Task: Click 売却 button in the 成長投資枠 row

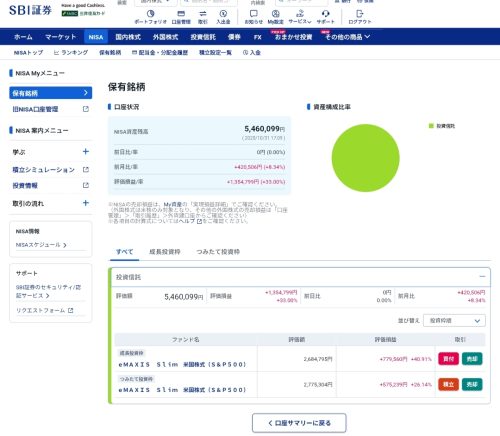Action: pos(472,359)
